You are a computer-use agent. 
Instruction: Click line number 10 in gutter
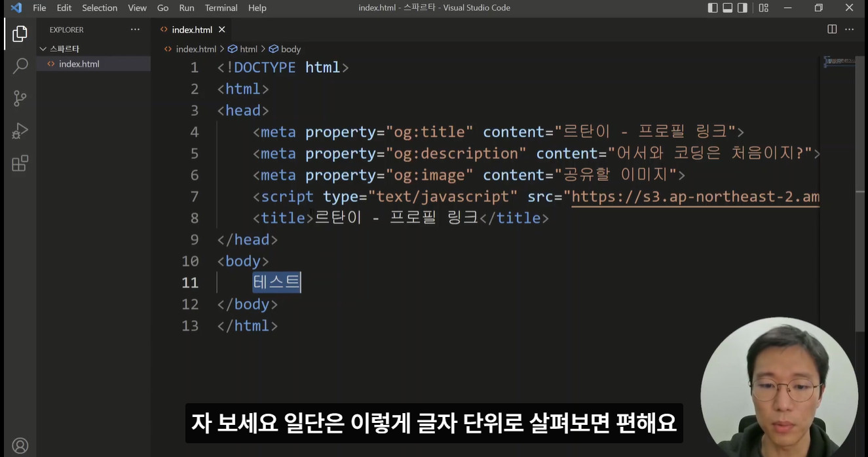(190, 261)
